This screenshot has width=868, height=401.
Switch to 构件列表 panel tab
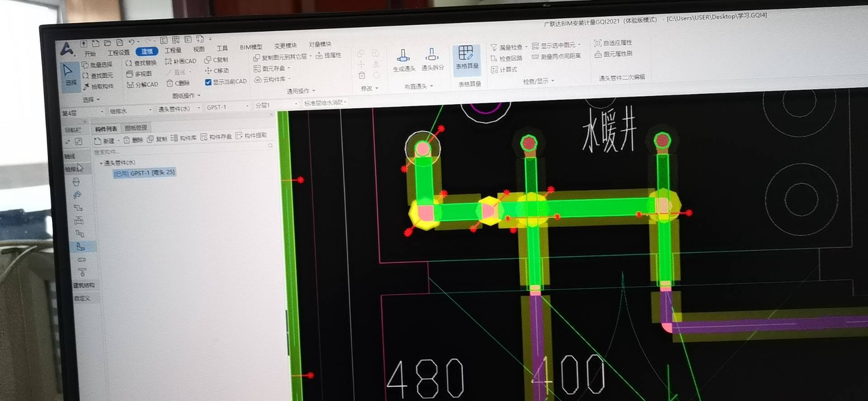[x=106, y=129]
